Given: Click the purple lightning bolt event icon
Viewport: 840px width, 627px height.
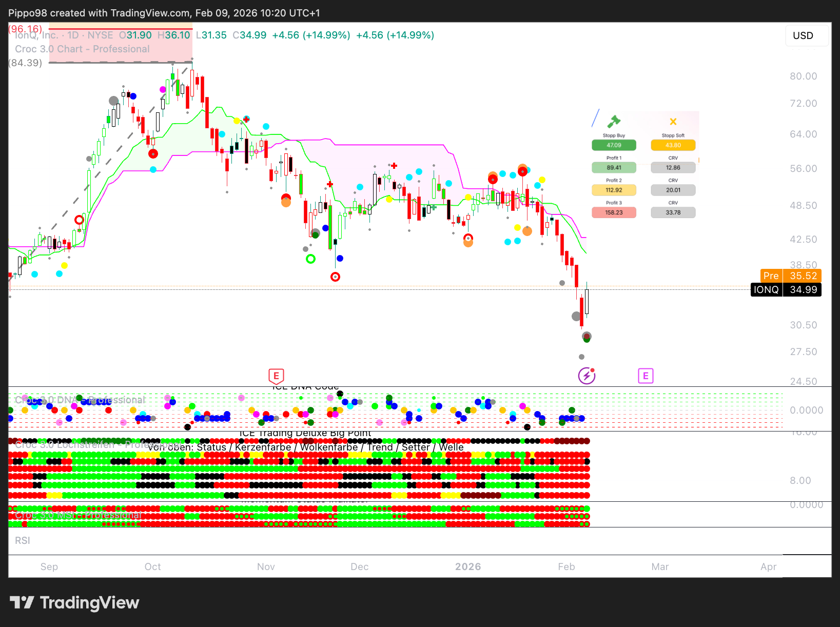Looking at the screenshot, I should tap(587, 376).
